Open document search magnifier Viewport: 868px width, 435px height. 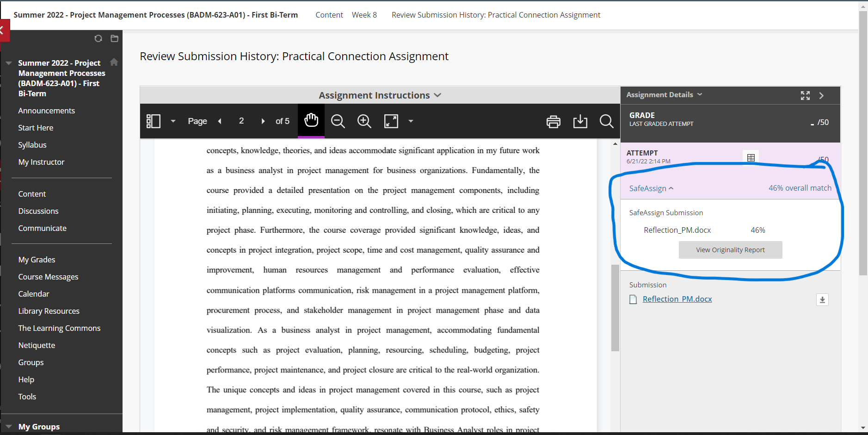606,121
